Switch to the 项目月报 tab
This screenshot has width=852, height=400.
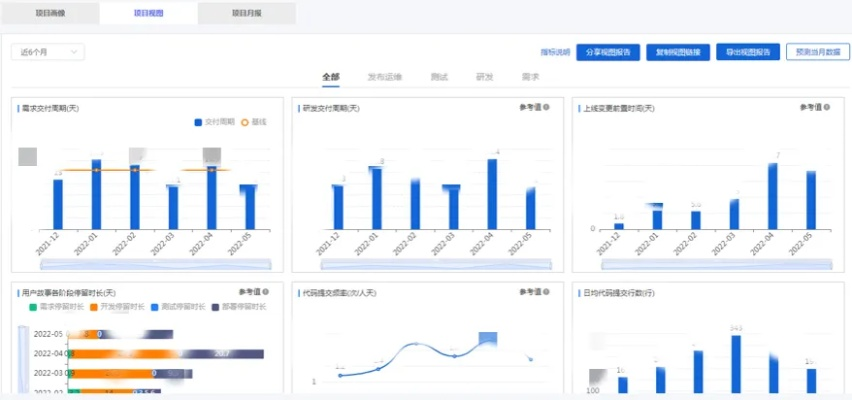click(246, 13)
